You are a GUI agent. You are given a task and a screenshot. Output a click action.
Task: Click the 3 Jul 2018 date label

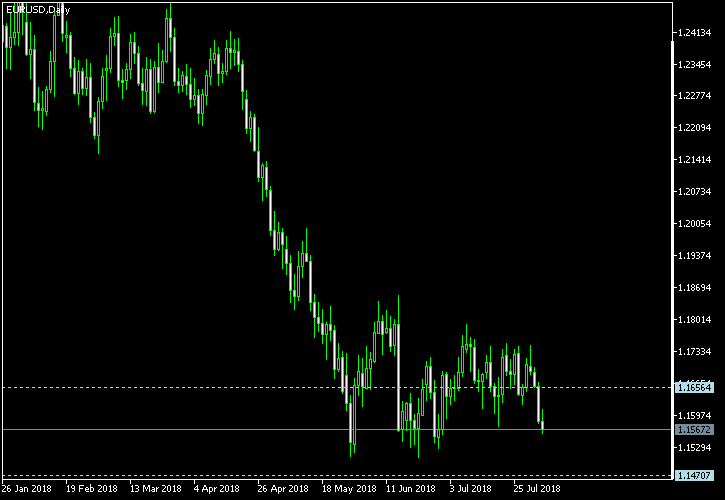click(x=471, y=488)
